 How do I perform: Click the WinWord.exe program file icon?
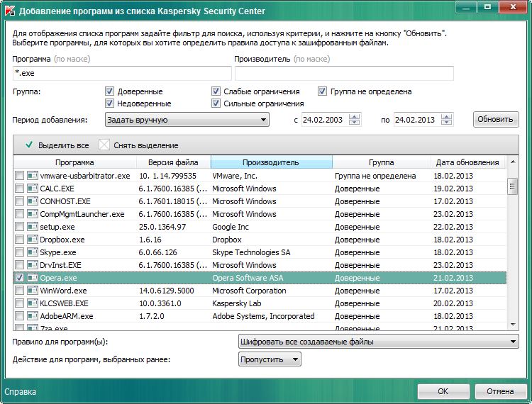[x=32, y=291]
